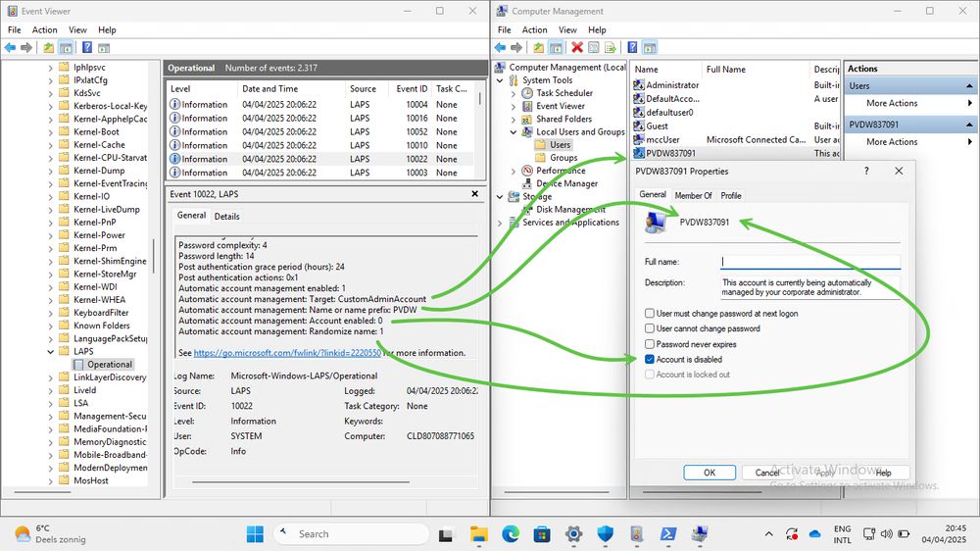The image size is (980, 551).
Task: Open File menu in Event Viewer
Action: tap(15, 30)
